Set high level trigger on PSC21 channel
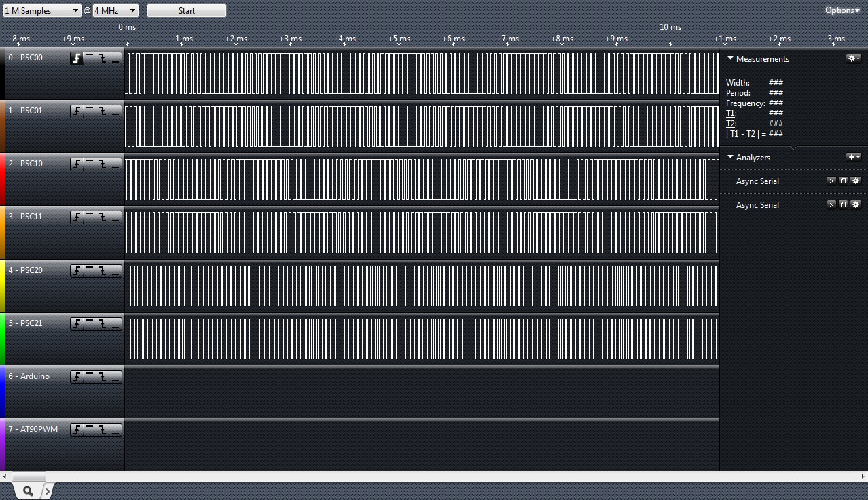The image size is (868, 500). tap(90, 324)
